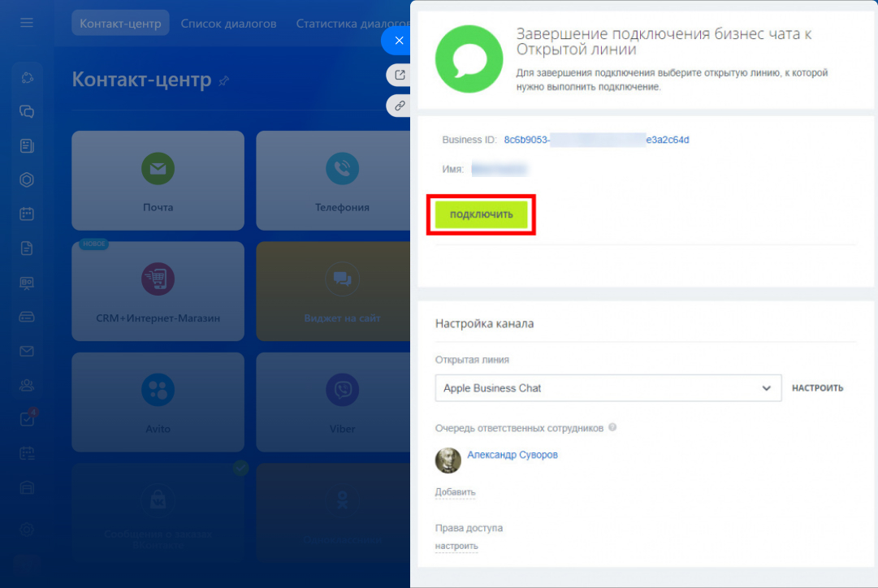The height and width of the screenshot is (588, 878).
Task: Open the Статистика диалогов tab
Action: point(352,24)
